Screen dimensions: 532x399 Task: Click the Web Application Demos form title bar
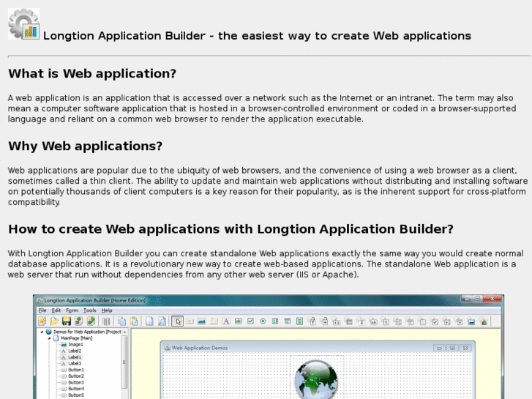318,347
